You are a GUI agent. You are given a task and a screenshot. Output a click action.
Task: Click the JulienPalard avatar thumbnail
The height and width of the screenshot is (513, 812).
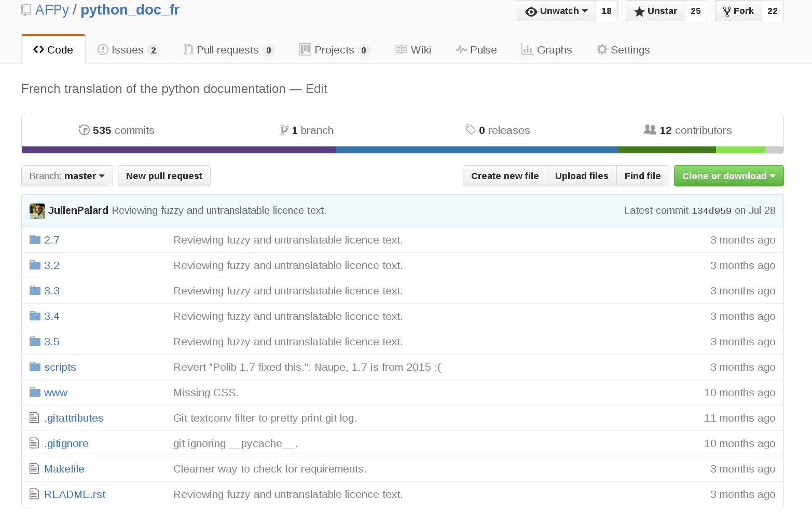click(x=37, y=211)
